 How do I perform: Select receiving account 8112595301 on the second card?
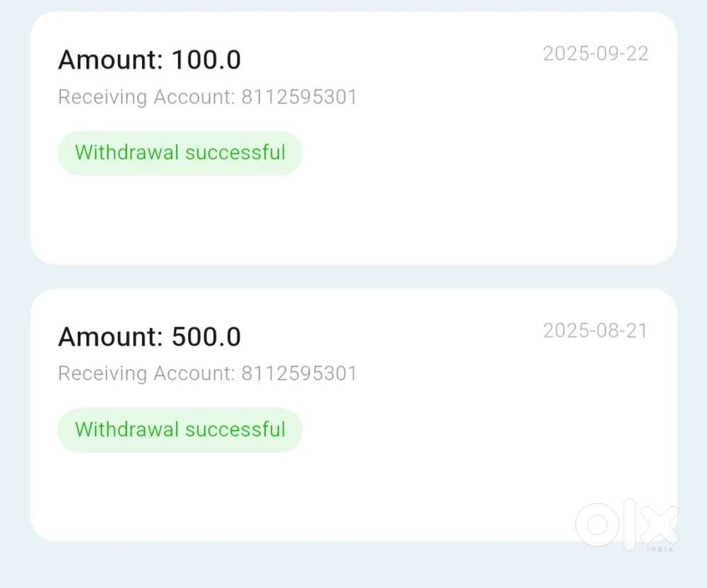point(207,373)
